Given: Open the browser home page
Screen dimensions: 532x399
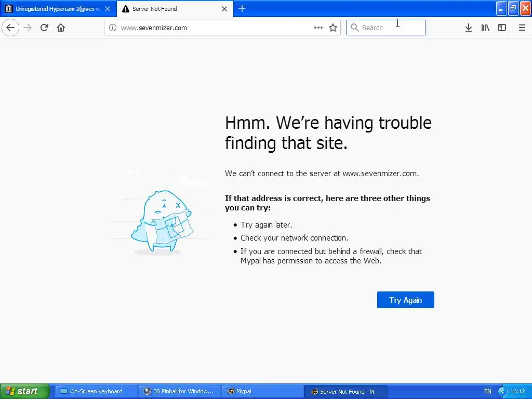Looking at the screenshot, I should click(61, 28).
